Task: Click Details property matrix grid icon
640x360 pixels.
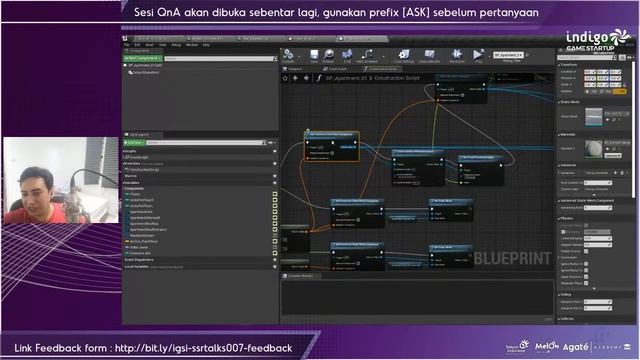Action: click(622, 58)
